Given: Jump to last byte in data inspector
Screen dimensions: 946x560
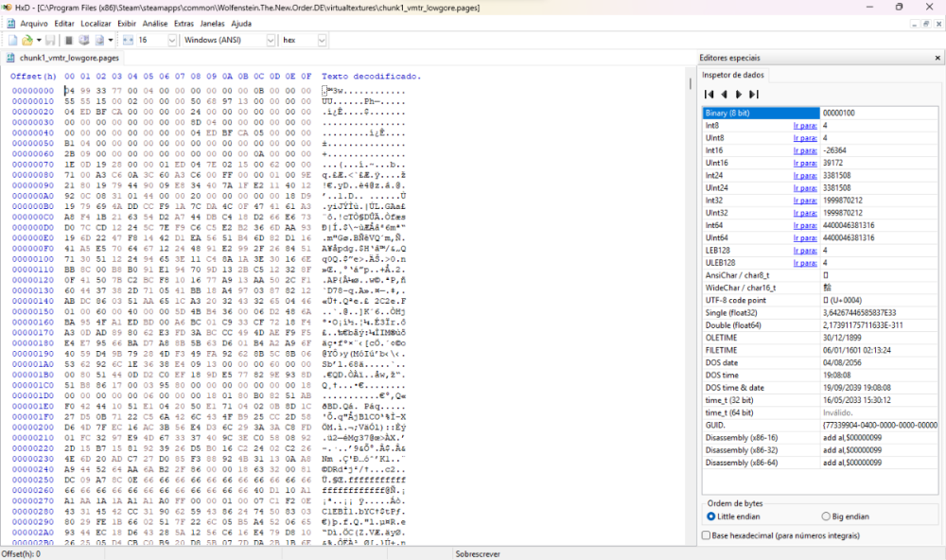Looking at the screenshot, I should coord(753,94).
